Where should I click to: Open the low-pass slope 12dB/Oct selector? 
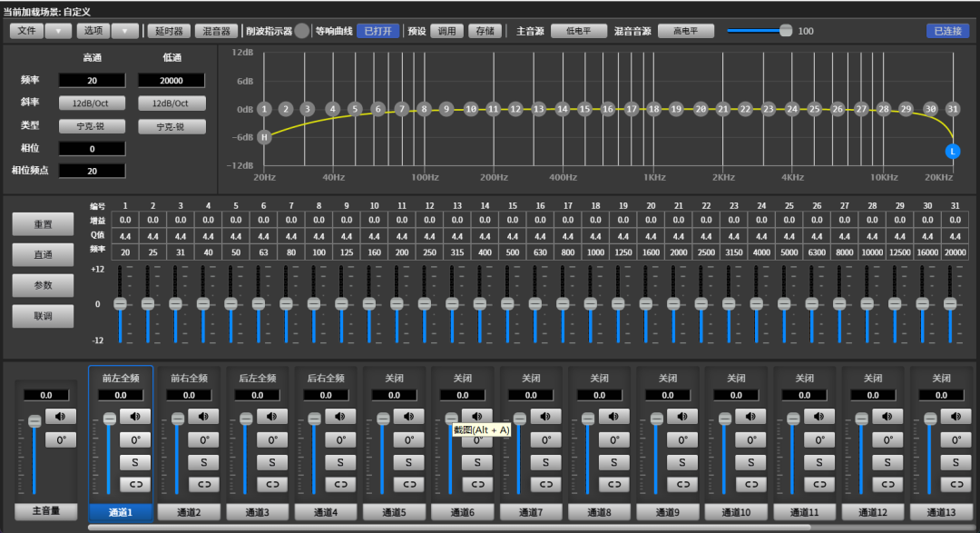point(171,104)
